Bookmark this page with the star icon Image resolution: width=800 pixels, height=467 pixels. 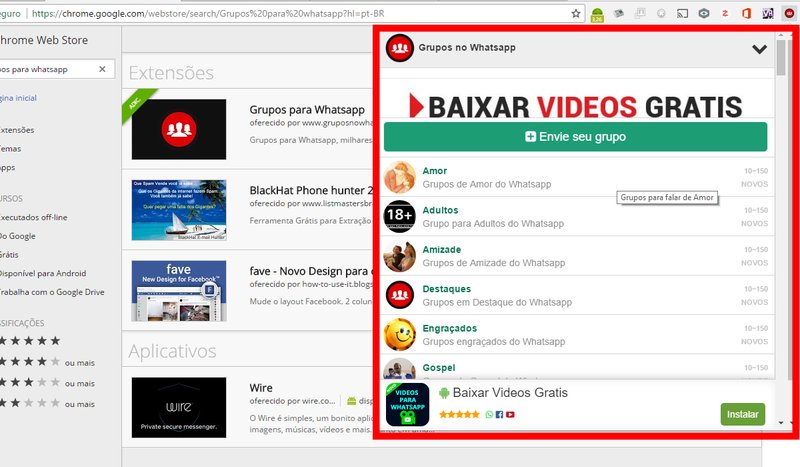pos(576,13)
